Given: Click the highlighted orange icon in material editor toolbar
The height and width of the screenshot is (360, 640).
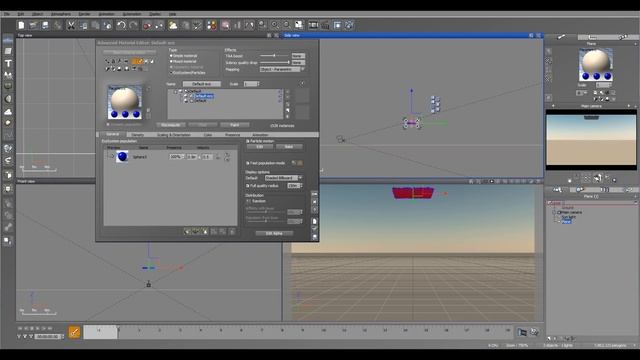Looking at the screenshot, I should tap(138, 61).
